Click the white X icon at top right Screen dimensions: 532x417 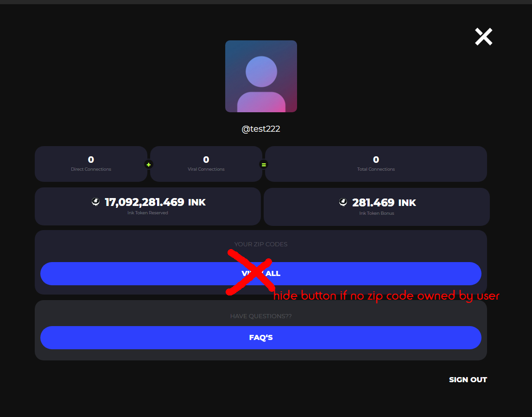coord(483,36)
